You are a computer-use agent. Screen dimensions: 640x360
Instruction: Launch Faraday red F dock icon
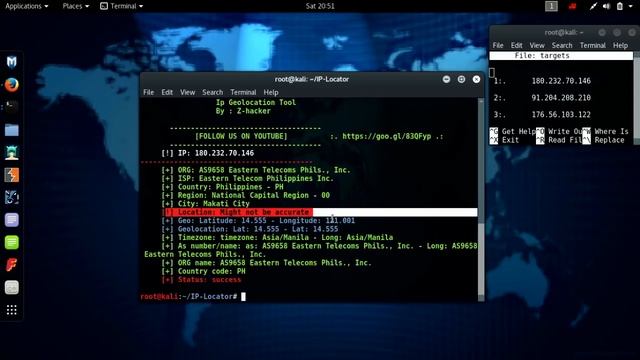point(11,265)
